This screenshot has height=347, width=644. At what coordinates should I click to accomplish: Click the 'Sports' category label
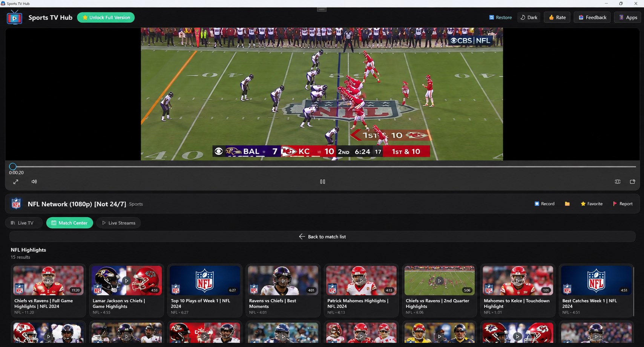pos(136,204)
